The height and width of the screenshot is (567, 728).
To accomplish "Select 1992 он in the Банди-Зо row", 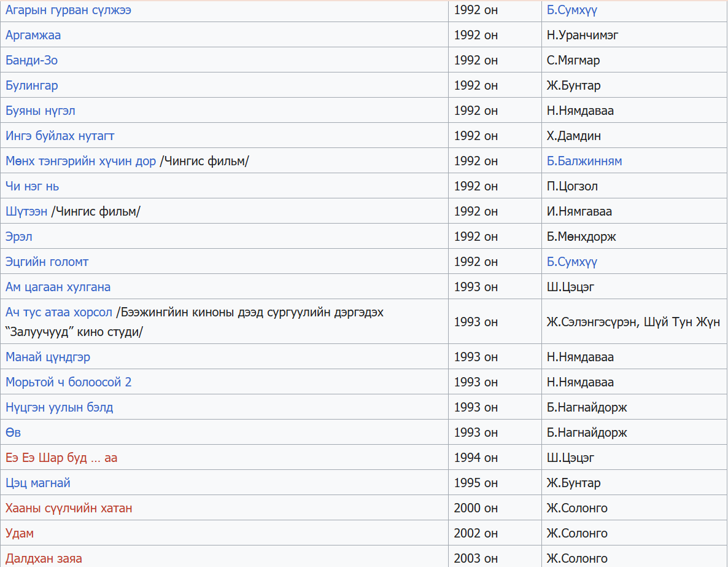I will pos(476,60).
